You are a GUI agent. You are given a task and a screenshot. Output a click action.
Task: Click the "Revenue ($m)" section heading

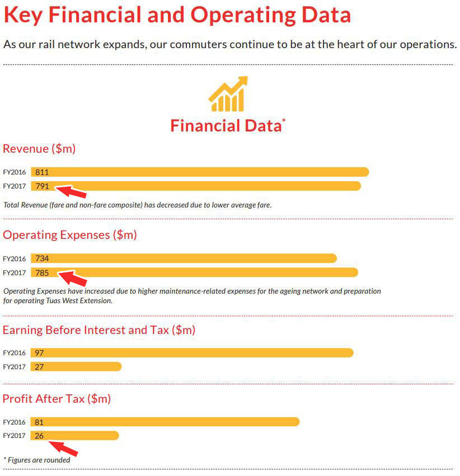(x=39, y=149)
